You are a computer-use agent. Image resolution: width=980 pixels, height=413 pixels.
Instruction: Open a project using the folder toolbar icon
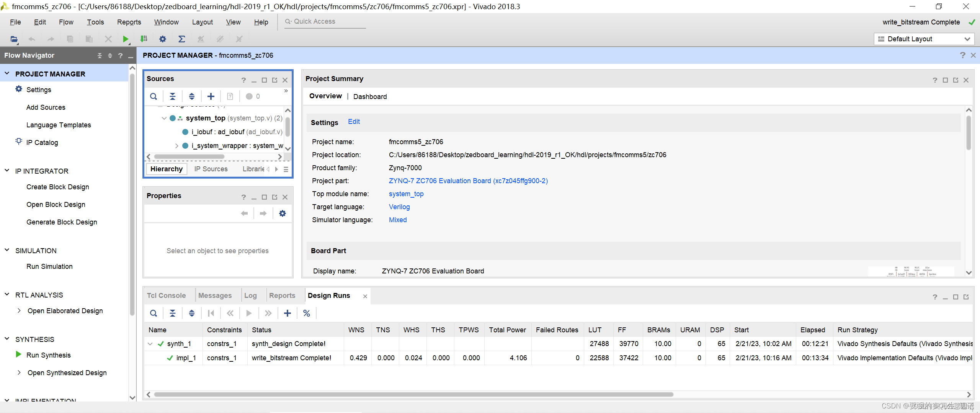pos(13,39)
